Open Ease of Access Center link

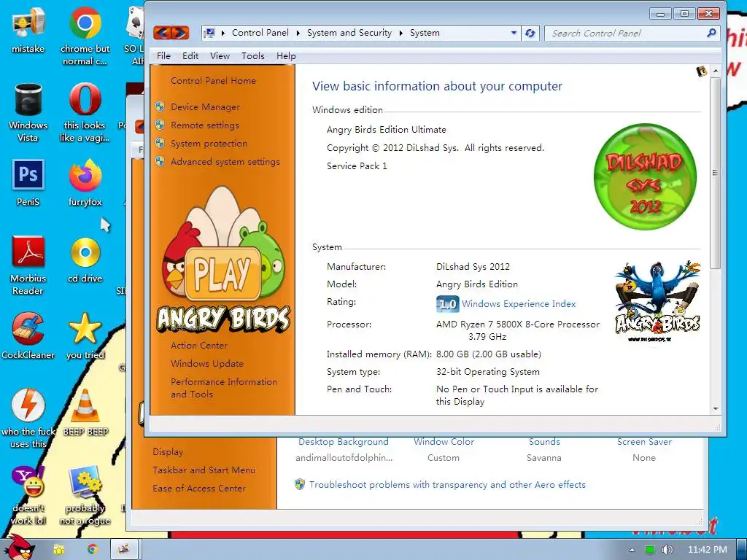[x=199, y=488]
